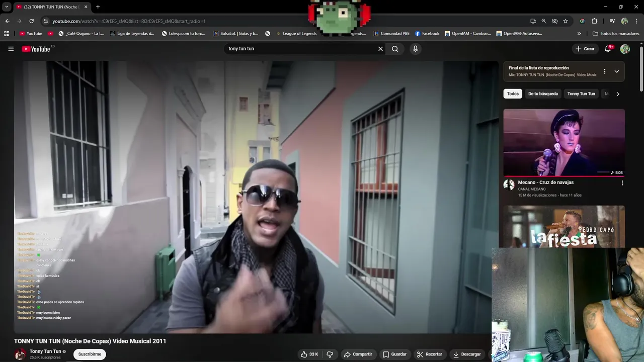Screen dimensions: 644x362
Task: Open the Mecano - Cruz de navajas title
Action: coord(546,183)
